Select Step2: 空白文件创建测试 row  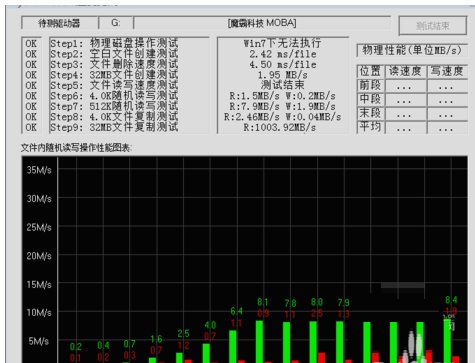(x=114, y=54)
